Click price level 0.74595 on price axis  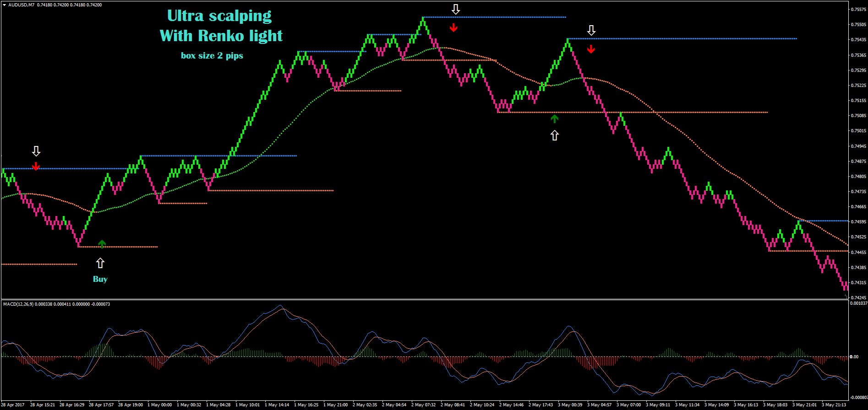[x=859, y=222]
